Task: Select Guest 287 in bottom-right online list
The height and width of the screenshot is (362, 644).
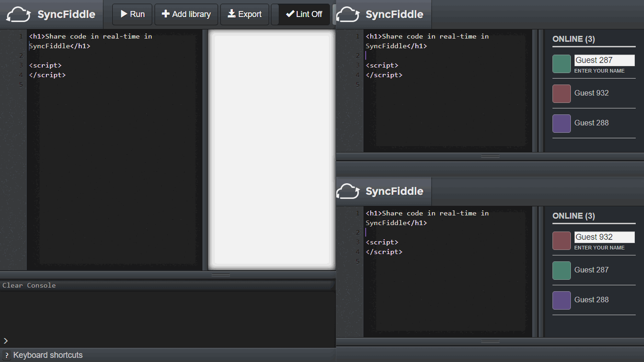Action: pos(592,270)
